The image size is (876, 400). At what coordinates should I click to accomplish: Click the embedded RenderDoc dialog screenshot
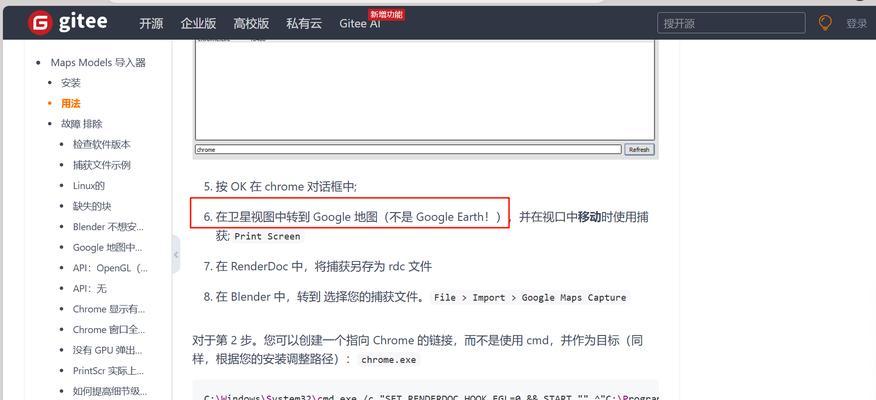(425, 98)
